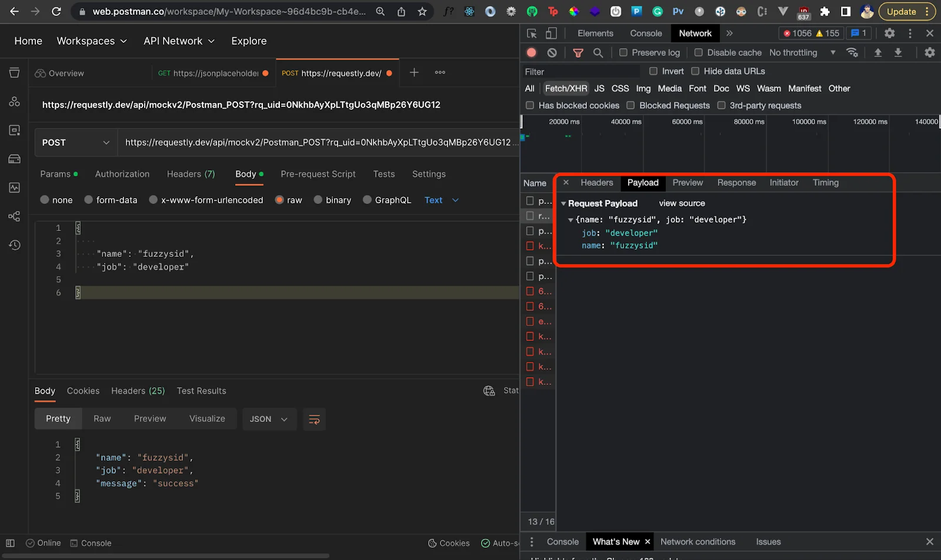The image size is (941, 560).
Task: Select GraphQL body radio button
Action: pos(368,200)
